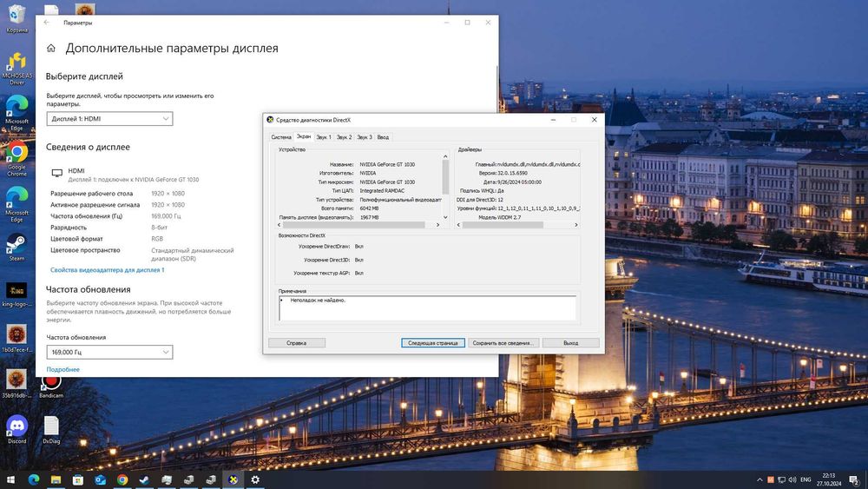Click the Home icon in Settings
The image size is (868, 489).
coord(51,49)
